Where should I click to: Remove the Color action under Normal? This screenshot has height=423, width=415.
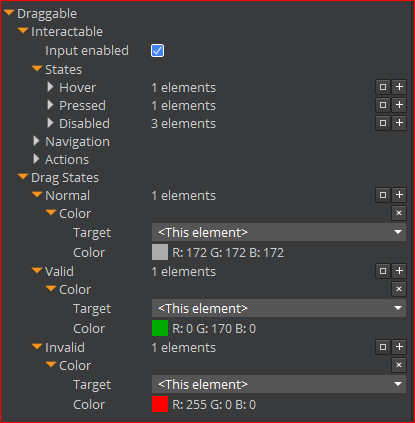399,213
